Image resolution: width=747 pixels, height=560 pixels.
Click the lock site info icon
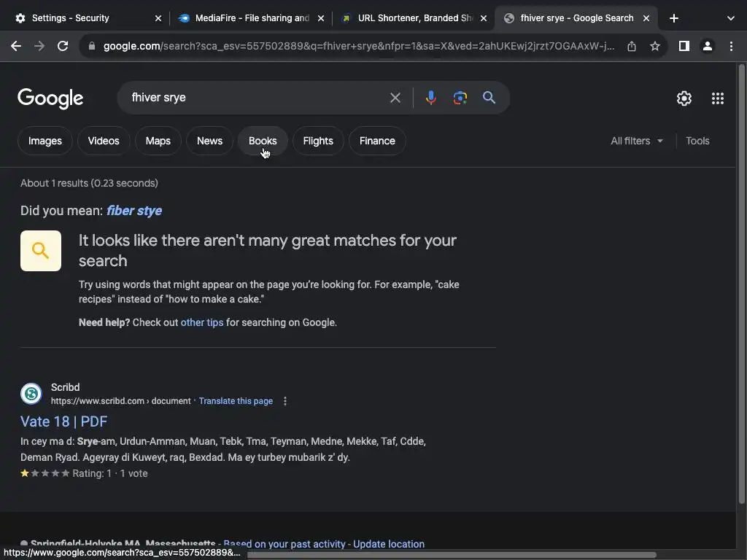(92, 46)
